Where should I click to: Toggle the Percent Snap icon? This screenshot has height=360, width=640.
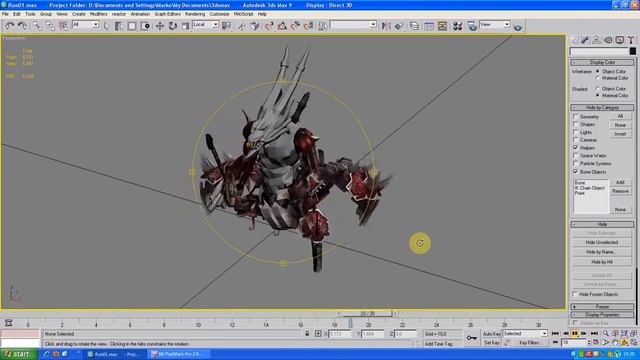coord(295,26)
